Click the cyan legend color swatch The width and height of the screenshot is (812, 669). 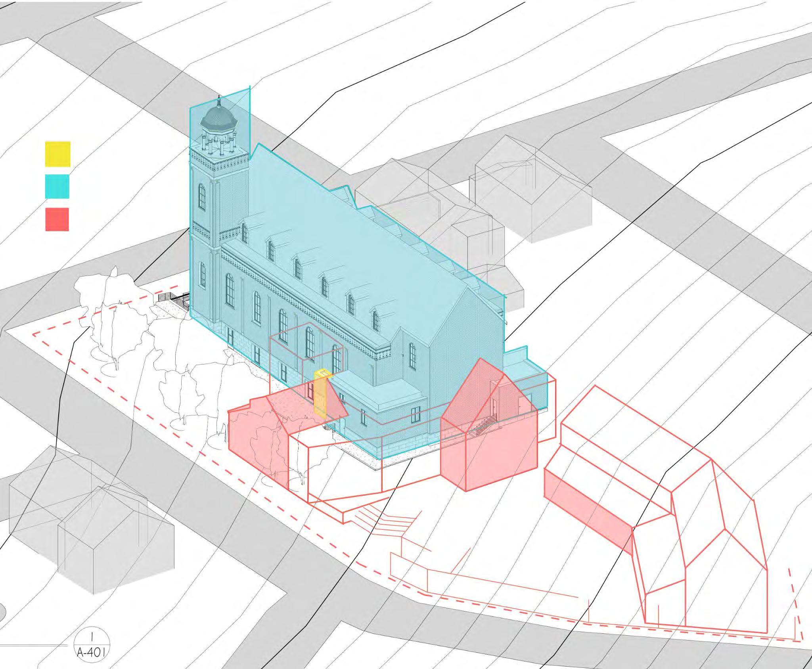pos(57,186)
